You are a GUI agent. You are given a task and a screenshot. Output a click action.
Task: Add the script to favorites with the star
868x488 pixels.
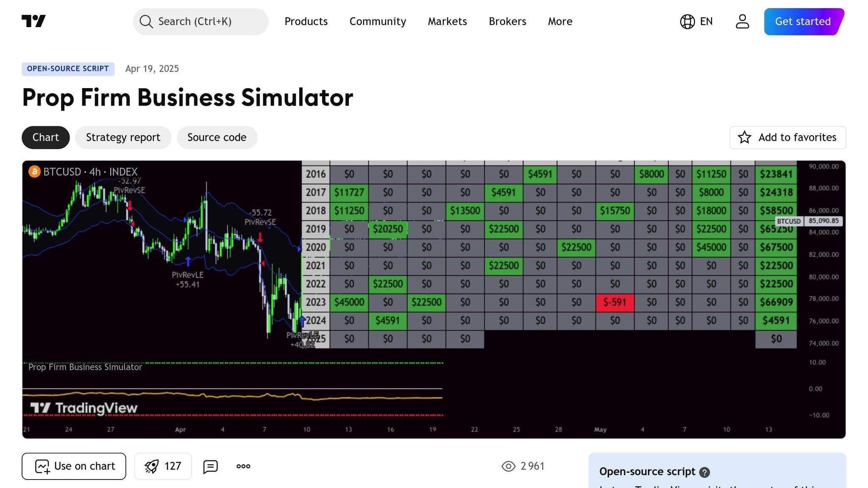(x=745, y=137)
